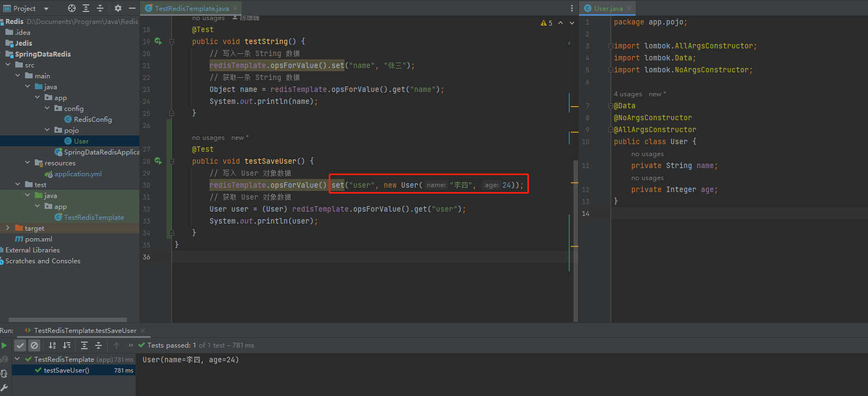This screenshot has width=868, height=396.
Task: Collapse the resources folder
Action: point(28,163)
